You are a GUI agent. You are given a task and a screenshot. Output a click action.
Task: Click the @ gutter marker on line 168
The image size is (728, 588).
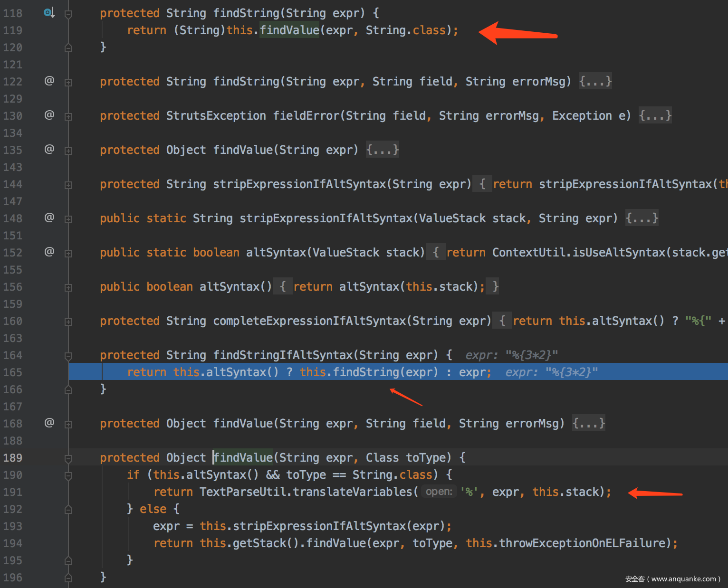coord(49,423)
